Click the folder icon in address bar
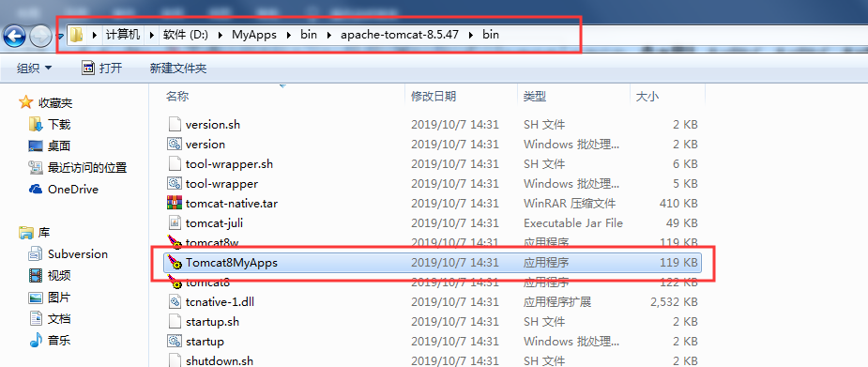Screen dimensions: 868x367 click(x=76, y=35)
